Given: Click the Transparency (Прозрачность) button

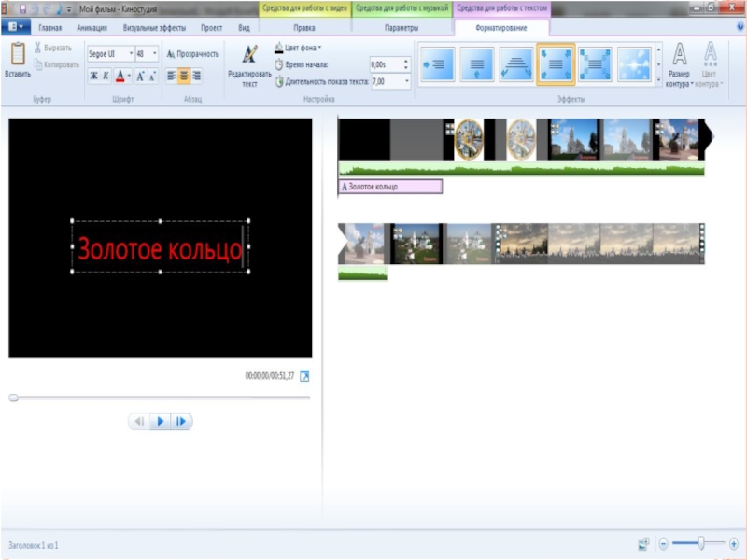Looking at the screenshot, I should click(193, 54).
